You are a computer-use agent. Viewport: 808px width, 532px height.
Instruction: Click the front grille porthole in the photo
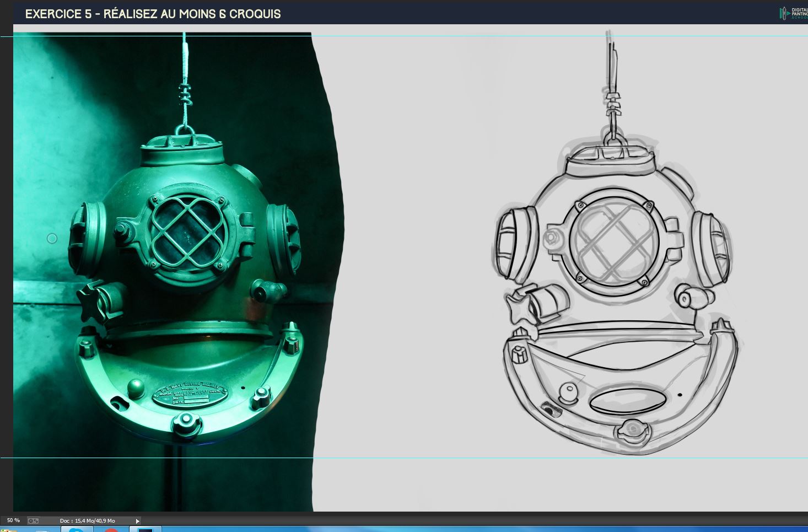187,232
